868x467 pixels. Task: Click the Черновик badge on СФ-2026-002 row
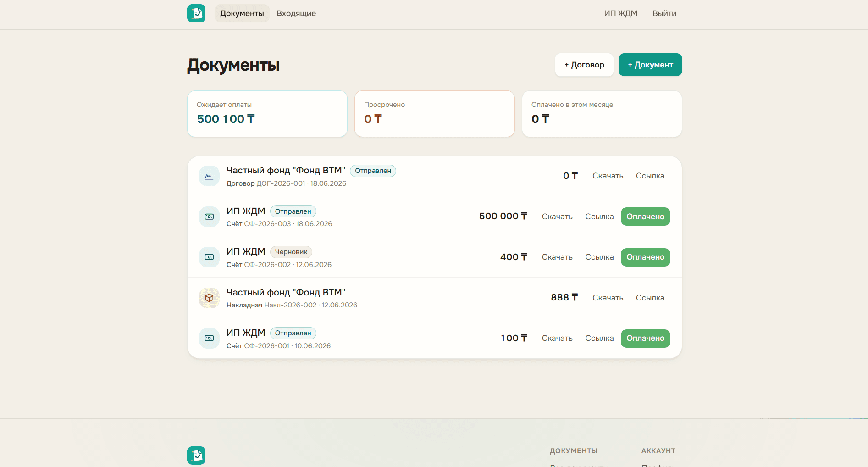[x=291, y=252]
